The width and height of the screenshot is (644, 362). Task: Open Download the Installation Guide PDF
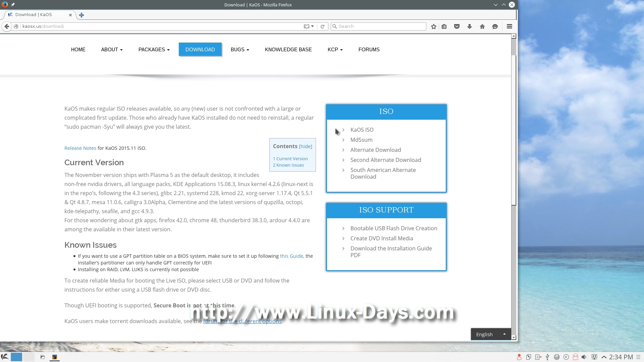(391, 252)
